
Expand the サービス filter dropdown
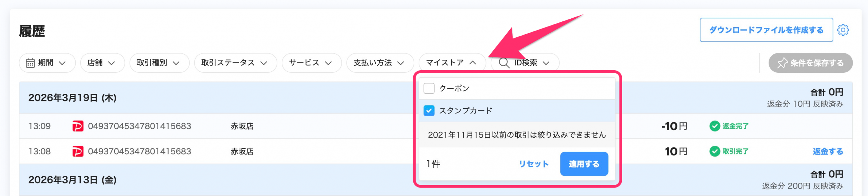coord(311,63)
